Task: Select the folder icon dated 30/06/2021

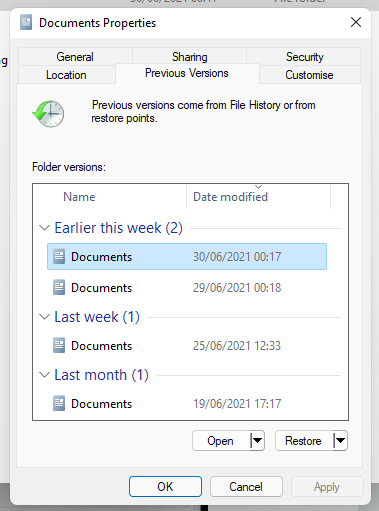Action: pos(59,257)
